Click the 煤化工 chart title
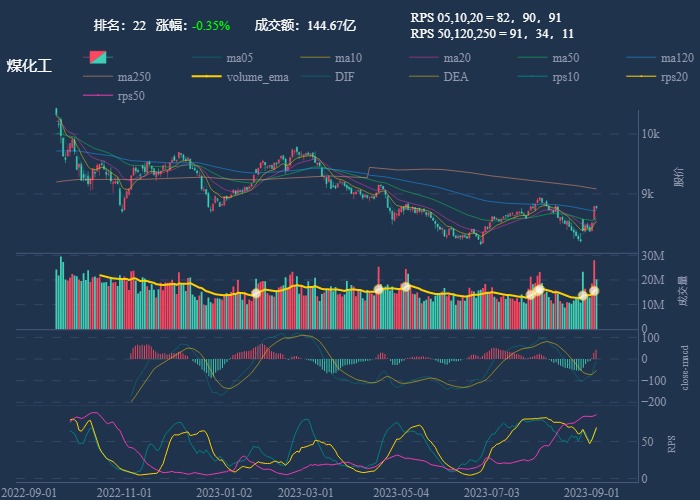 [29, 66]
